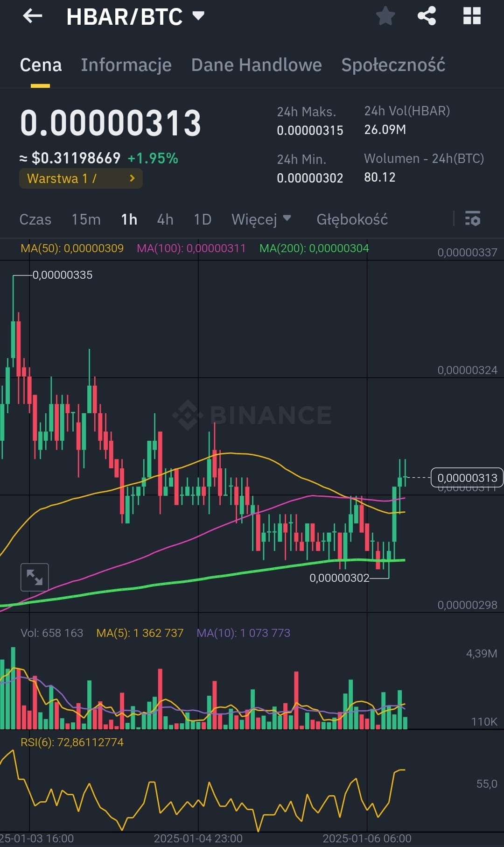Expand chart to fullscreen

(35, 577)
